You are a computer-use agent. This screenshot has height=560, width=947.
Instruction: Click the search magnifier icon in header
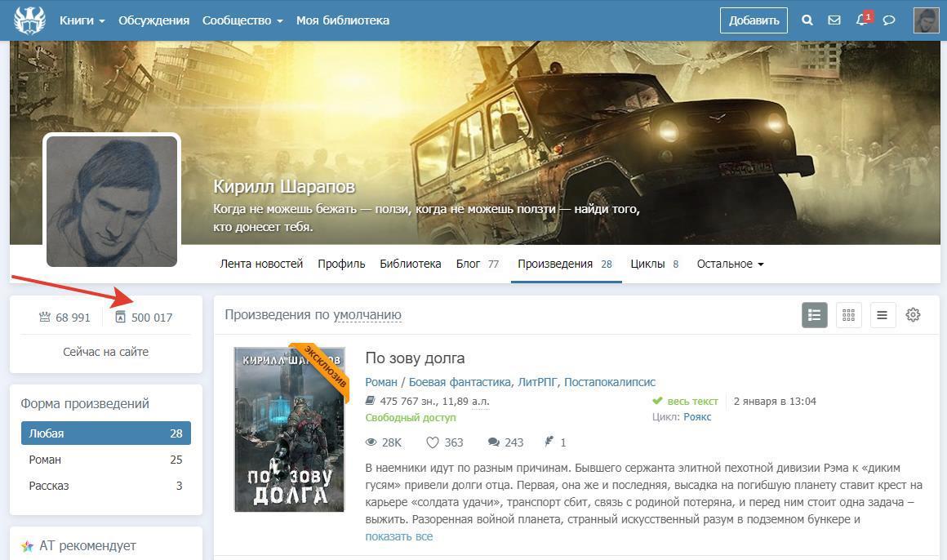point(807,20)
